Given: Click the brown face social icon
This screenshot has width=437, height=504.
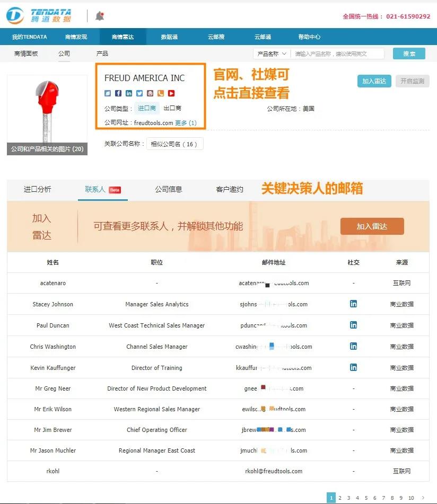Looking at the screenshot, I should pyautogui.click(x=150, y=93).
